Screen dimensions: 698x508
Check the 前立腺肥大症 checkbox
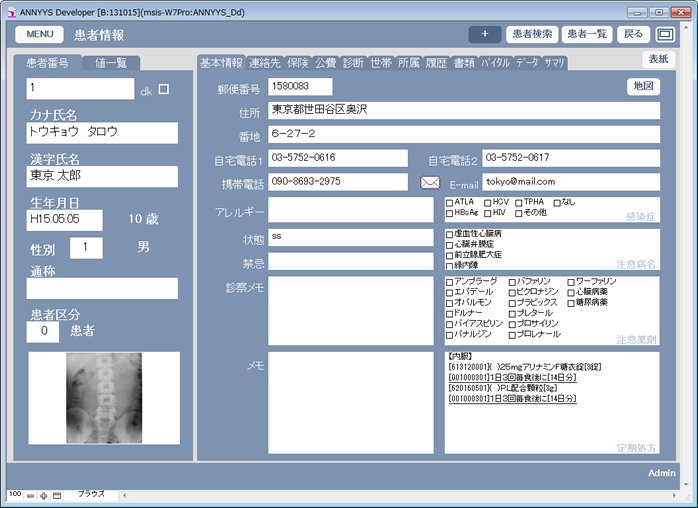[450, 256]
